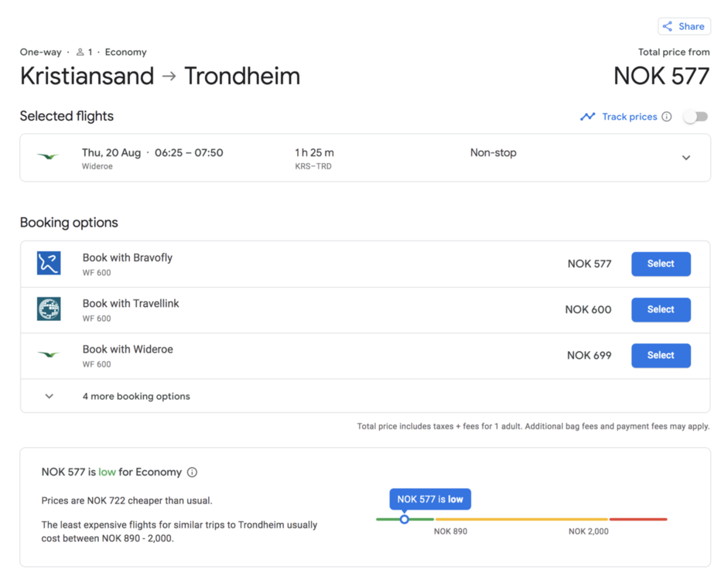Expand 4 more booking options chevron
The width and height of the screenshot is (728, 580).
(49, 397)
